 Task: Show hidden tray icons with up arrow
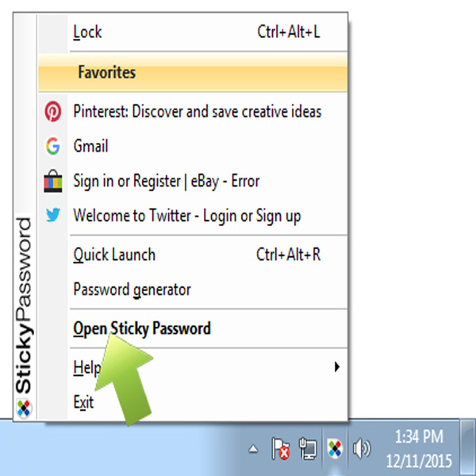[253, 449]
